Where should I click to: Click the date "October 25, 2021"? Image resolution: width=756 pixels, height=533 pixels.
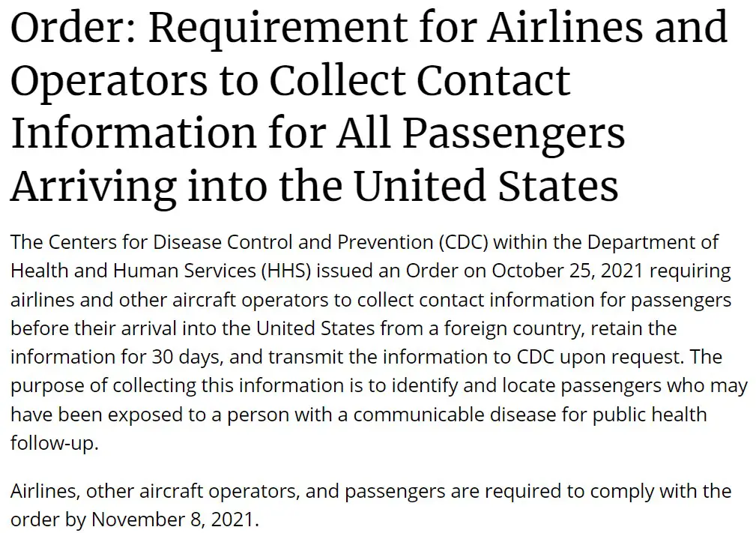567,271
